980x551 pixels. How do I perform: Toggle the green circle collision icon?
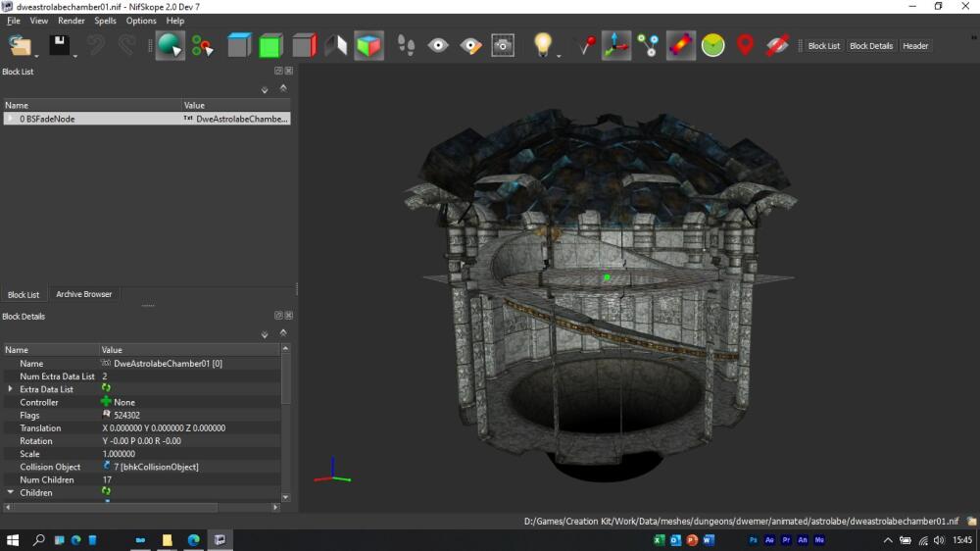(713, 46)
